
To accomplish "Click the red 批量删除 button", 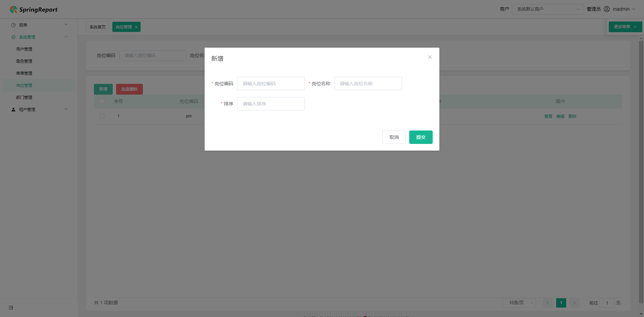I will coord(129,89).
